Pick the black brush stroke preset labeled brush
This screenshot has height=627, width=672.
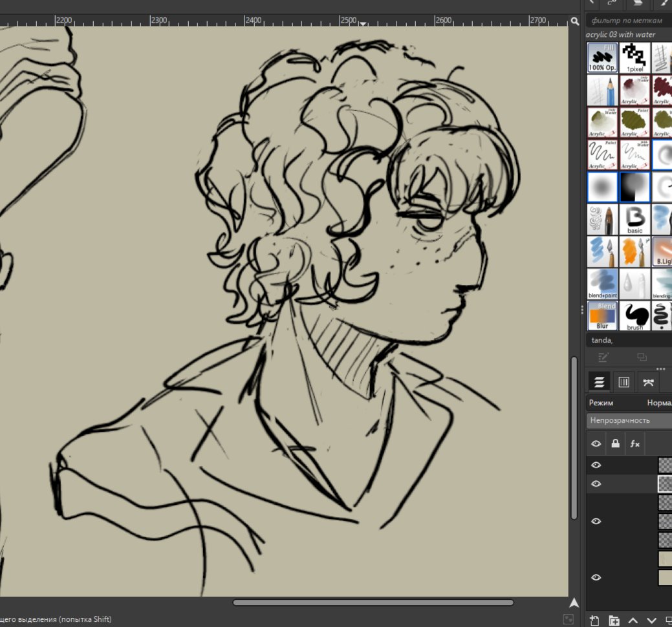tap(634, 315)
